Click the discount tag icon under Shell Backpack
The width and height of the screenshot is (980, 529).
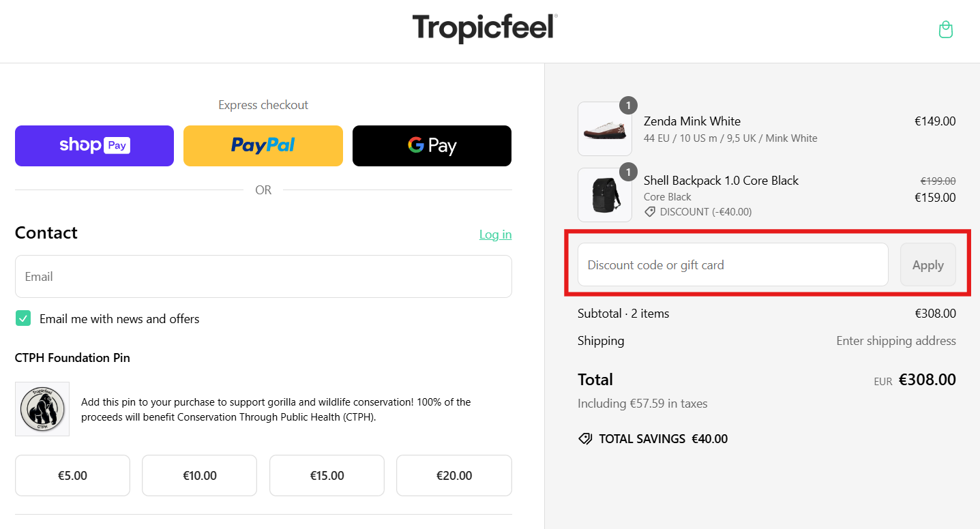click(x=651, y=212)
